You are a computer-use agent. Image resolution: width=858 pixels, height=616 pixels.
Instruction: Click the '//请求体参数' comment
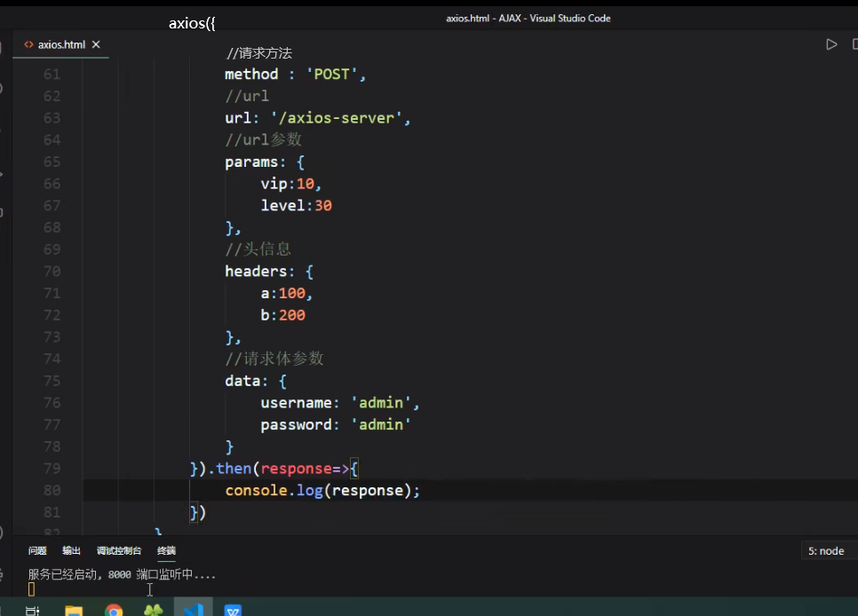click(x=274, y=359)
